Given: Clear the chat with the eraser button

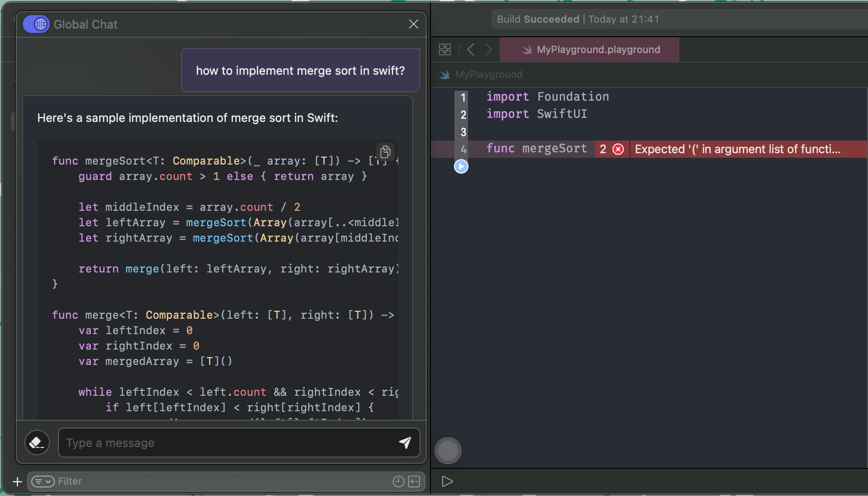Looking at the screenshot, I should click(x=37, y=443).
